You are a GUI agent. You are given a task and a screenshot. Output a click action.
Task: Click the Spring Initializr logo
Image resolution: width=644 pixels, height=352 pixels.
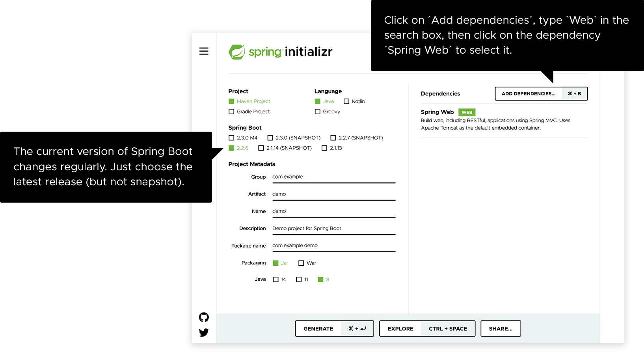click(x=281, y=52)
